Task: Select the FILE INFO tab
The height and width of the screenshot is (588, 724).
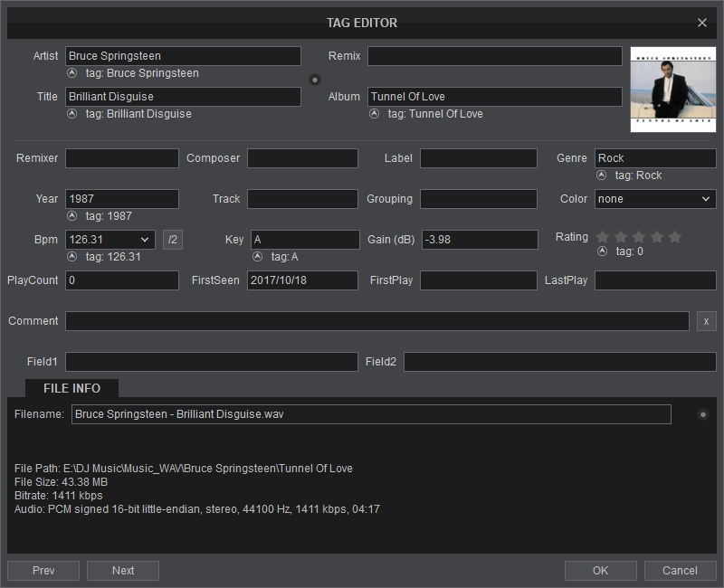Action: [71, 388]
